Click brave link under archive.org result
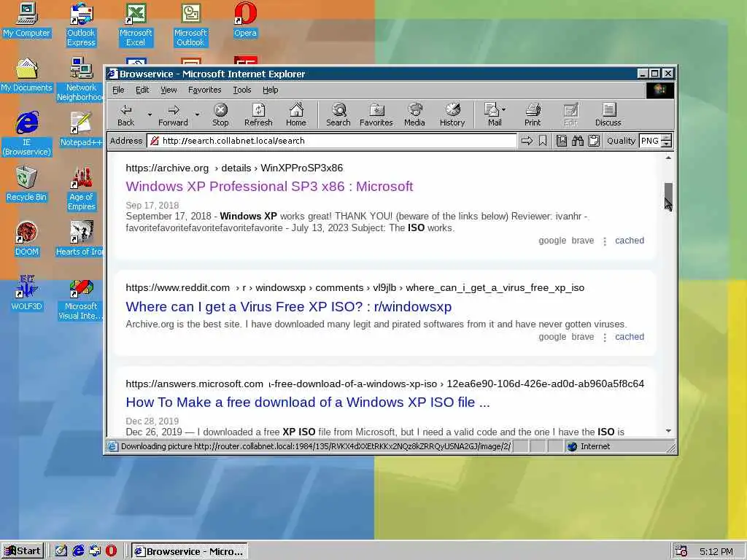Screen dimensions: 747x560 click(x=583, y=241)
